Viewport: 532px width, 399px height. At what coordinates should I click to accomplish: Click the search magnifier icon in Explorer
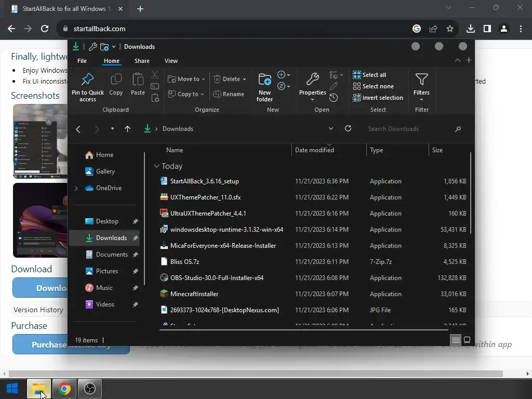[x=458, y=129]
